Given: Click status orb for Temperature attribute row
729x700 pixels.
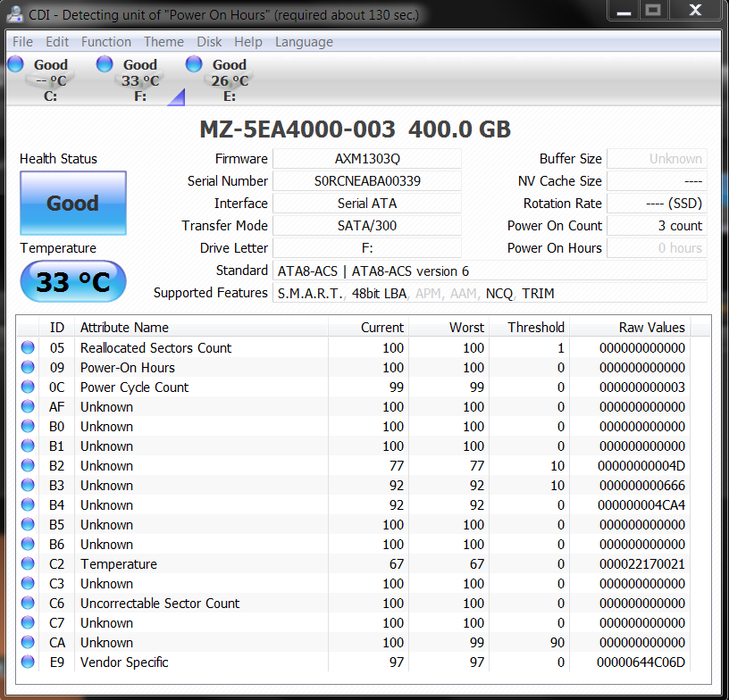Looking at the screenshot, I should pyautogui.click(x=28, y=564).
